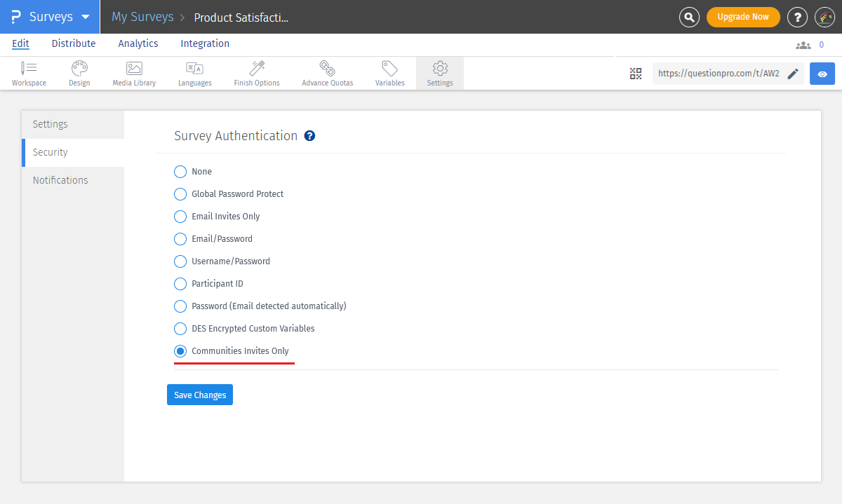Expand the profile avatar menu top right
Screen dimensions: 842x504
(824, 17)
